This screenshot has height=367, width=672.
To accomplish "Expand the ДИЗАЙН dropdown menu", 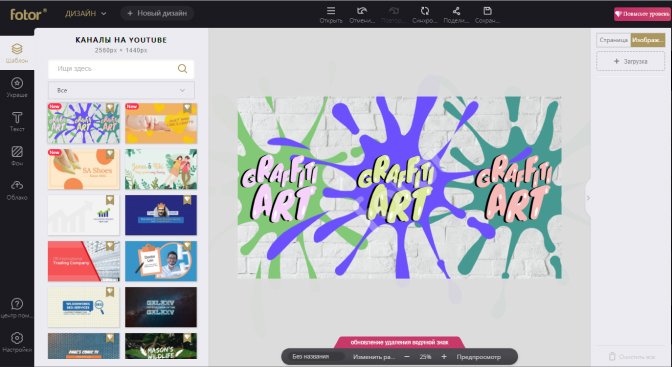I will point(85,14).
